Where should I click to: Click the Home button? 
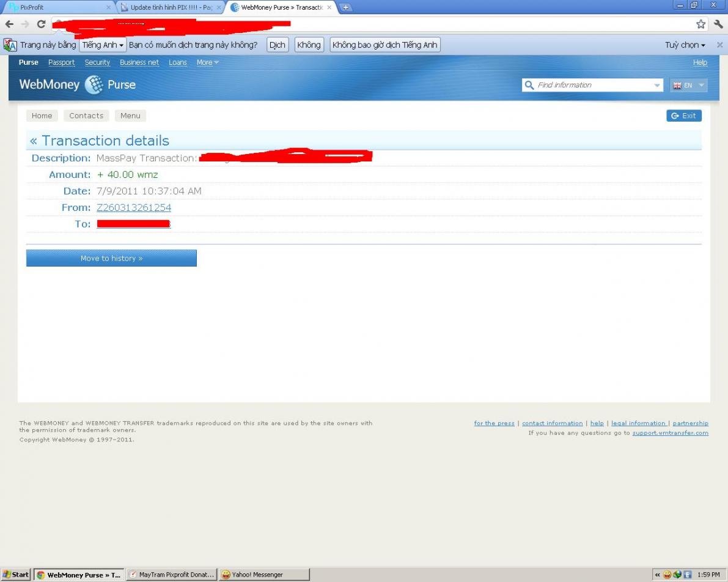(42, 116)
